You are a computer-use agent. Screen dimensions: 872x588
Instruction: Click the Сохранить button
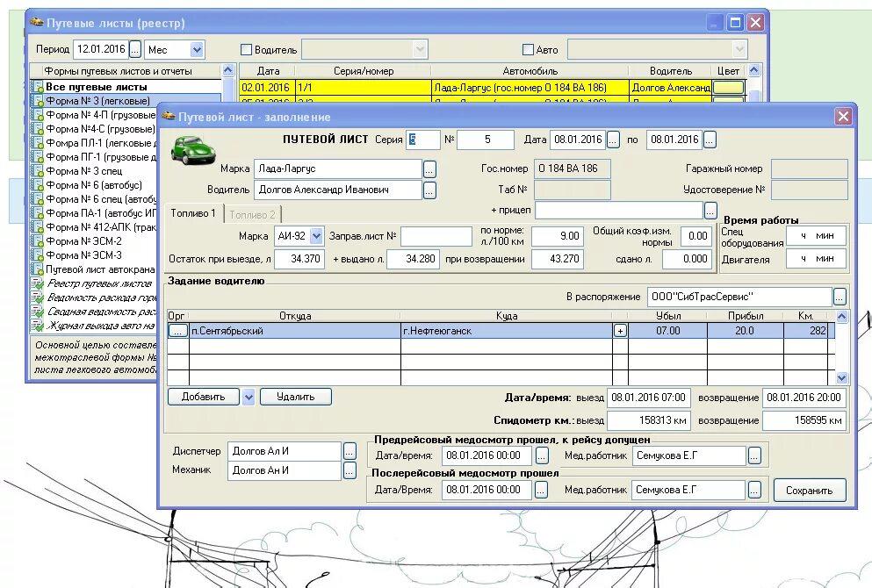pyautogui.click(x=810, y=491)
